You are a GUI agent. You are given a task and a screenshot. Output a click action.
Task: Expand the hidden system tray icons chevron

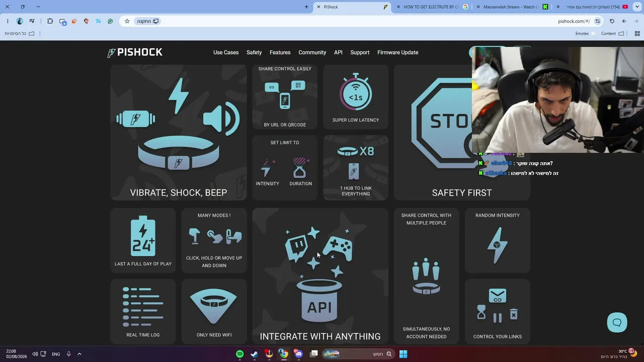tap(79, 354)
